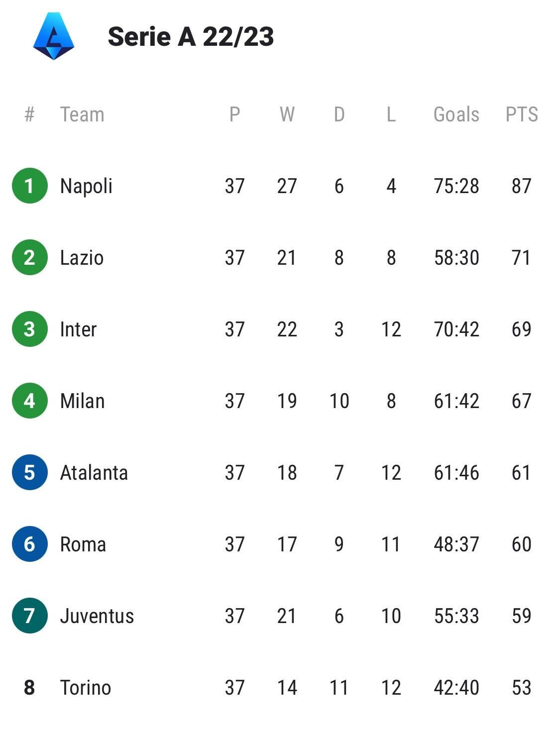
Task: Click the green position 2 badge
Action: (29, 257)
